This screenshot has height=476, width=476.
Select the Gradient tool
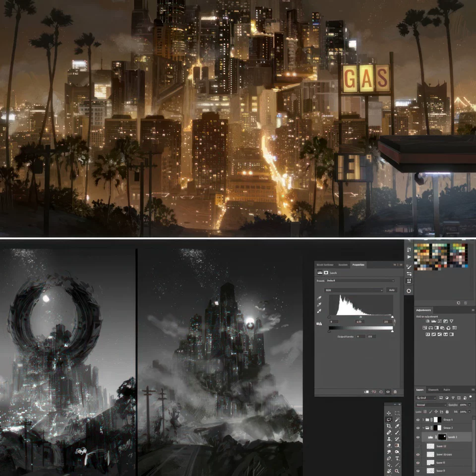[397, 445]
